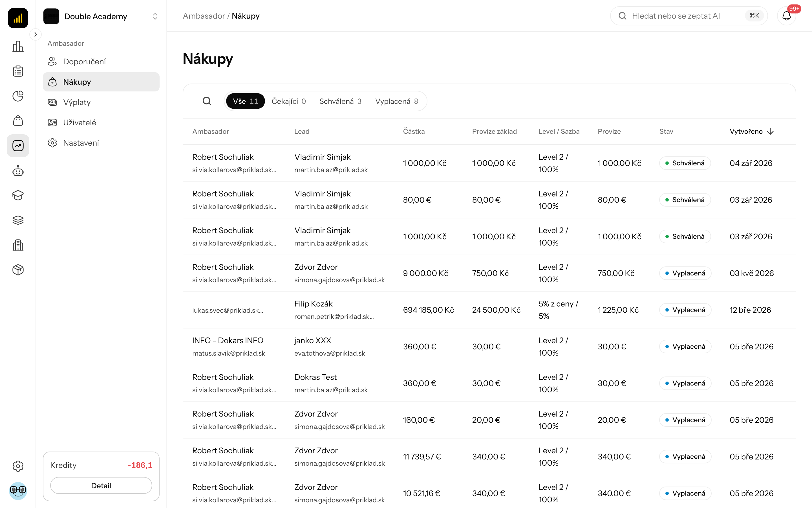This screenshot has height=508, width=812.
Task: Click the table search magnifier icon
Action: [x=207, y=101]
